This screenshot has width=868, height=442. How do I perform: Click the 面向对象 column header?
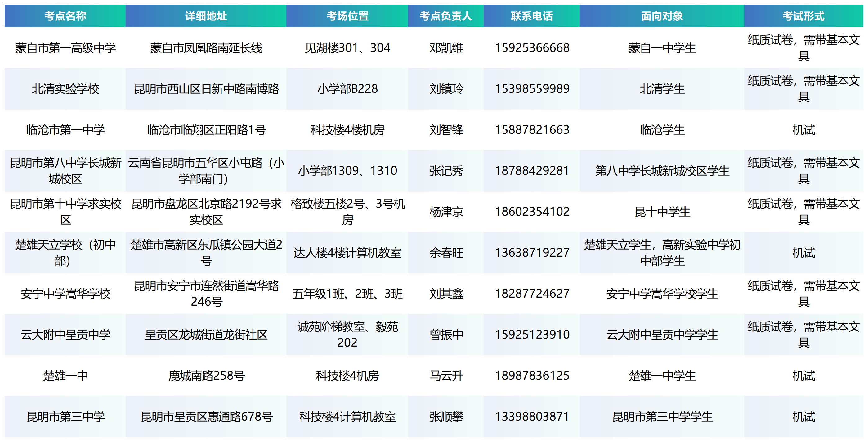coord(662,16)
